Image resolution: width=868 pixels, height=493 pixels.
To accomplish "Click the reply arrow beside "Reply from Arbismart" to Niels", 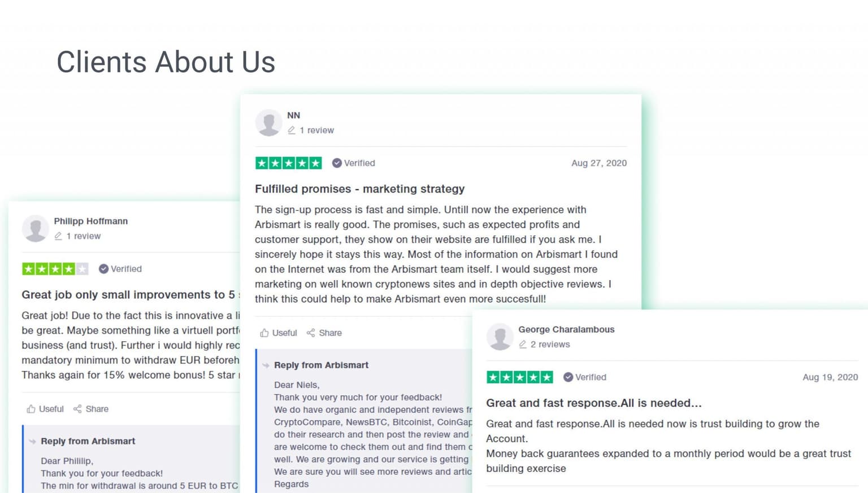I will point(266,365).
